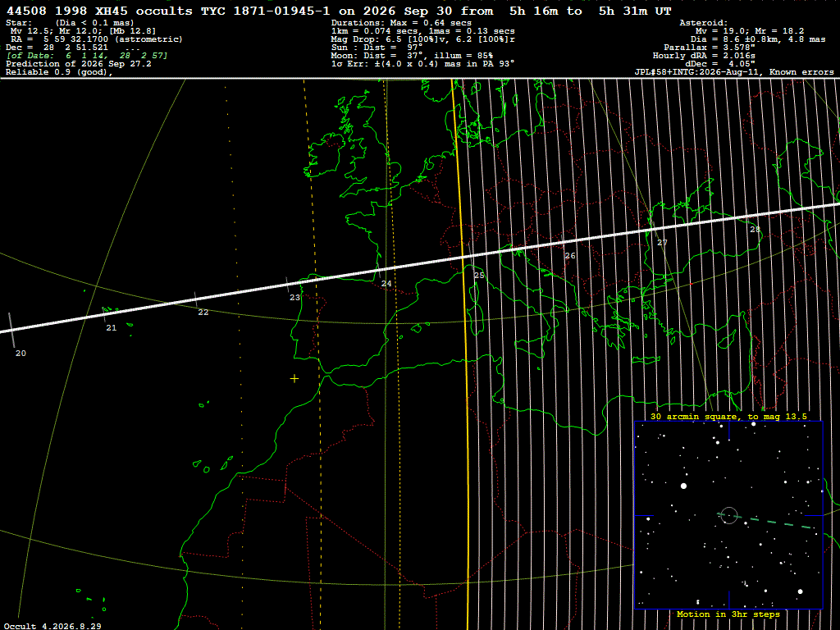Click time marker 25 near the terminator
The image size is (840, 630).
click(479, 276)
